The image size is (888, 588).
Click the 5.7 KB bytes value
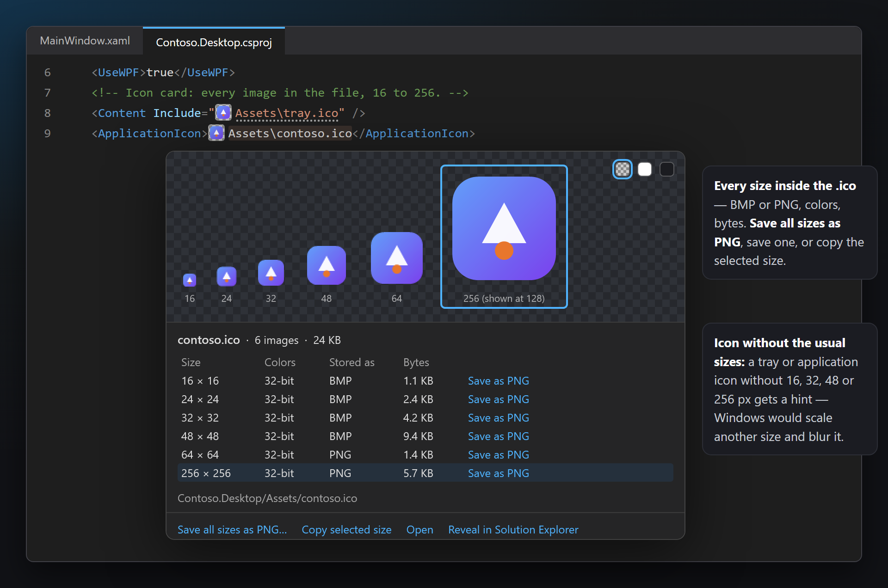[418, 473]
